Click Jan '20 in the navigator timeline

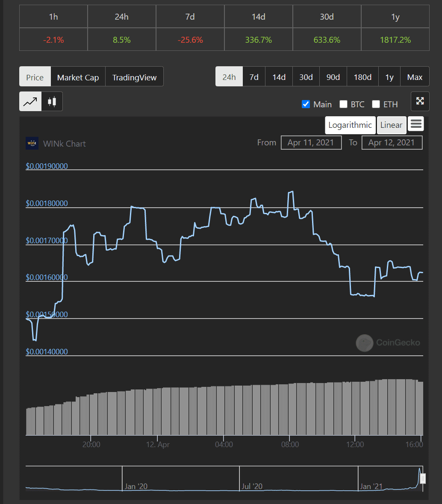pos(136,486)
